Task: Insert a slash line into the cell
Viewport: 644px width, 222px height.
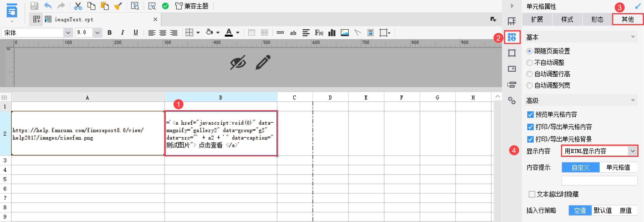Action: [358, 33]
